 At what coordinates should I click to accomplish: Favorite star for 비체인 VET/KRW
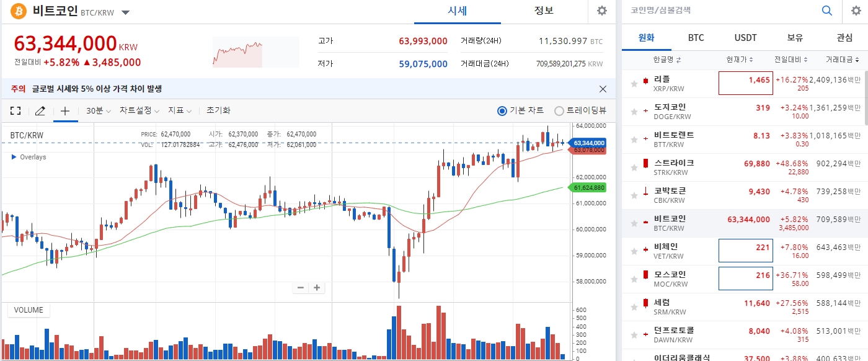click(x=634, y=251)
